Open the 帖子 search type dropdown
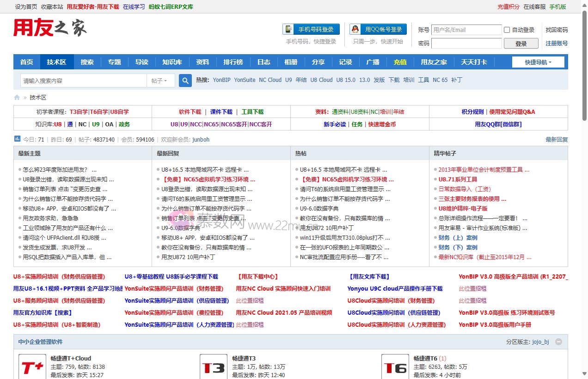Screen dimensions: 588x379 click(159, 81)
